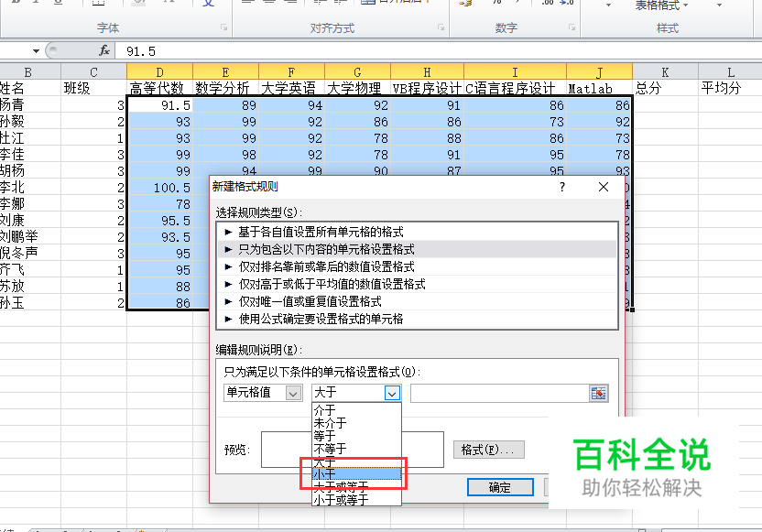This screenshot has width=762, height=532.
Task: Click the 姓名 header cell
Action: tap(30, 88)
